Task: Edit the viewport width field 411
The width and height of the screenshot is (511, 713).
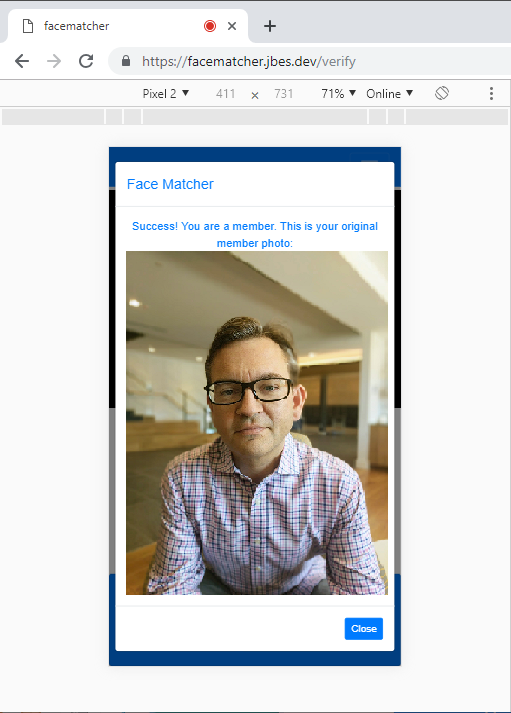Action: 225,94
